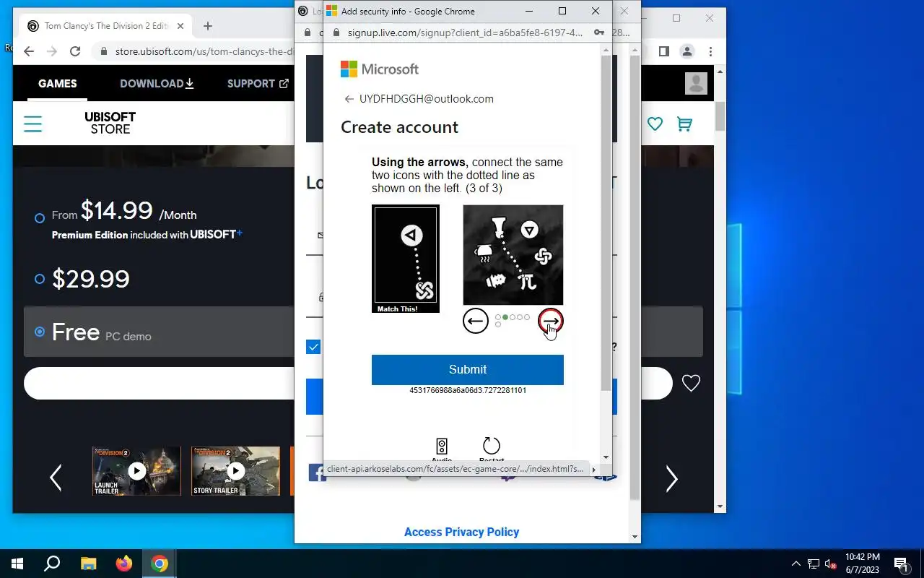The image size is (924, 578).
Task: Play the Launch Trailer thumbnail
Action: click(x=136, y=471)
